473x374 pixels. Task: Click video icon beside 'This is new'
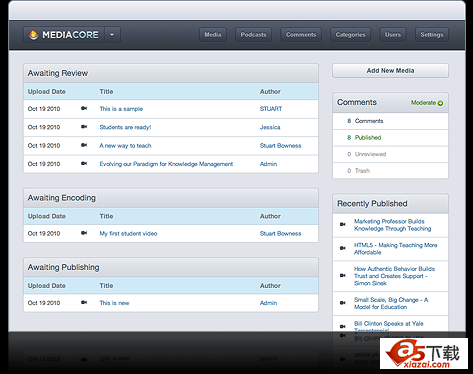click(84, 302)
